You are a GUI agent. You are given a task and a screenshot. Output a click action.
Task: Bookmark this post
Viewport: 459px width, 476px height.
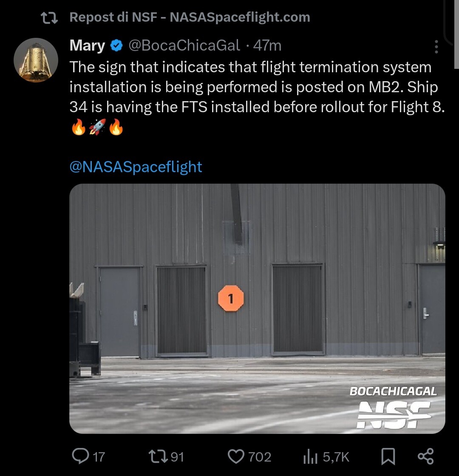[388, 456]
